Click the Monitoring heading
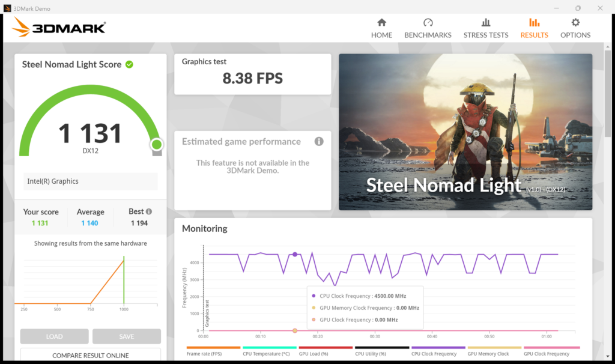Viewport: 615px width, 364px height. pos(205,228)
